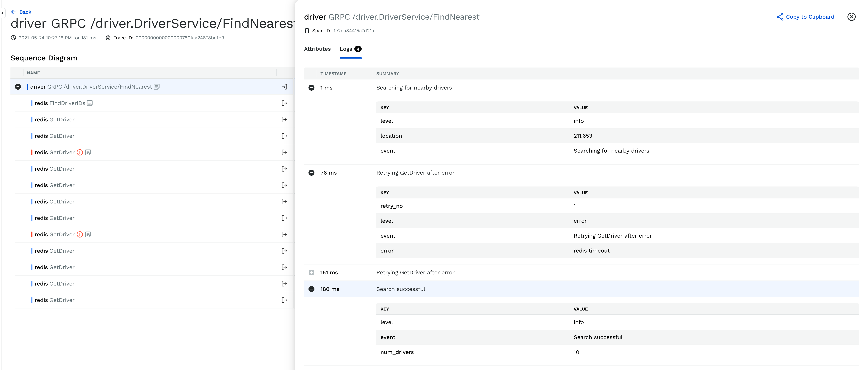Click the error warning icon on errored GetDriver span

click(80, 152)
